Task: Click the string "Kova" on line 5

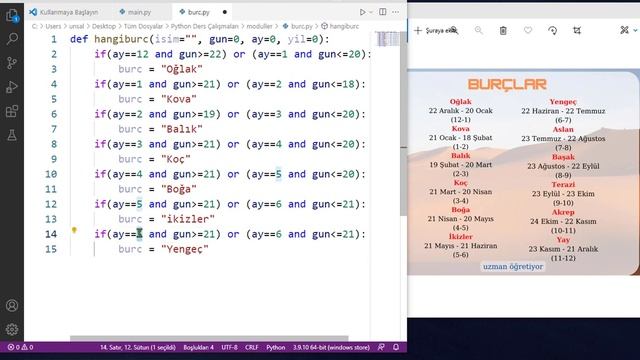Action: click(x=179, y=99)
